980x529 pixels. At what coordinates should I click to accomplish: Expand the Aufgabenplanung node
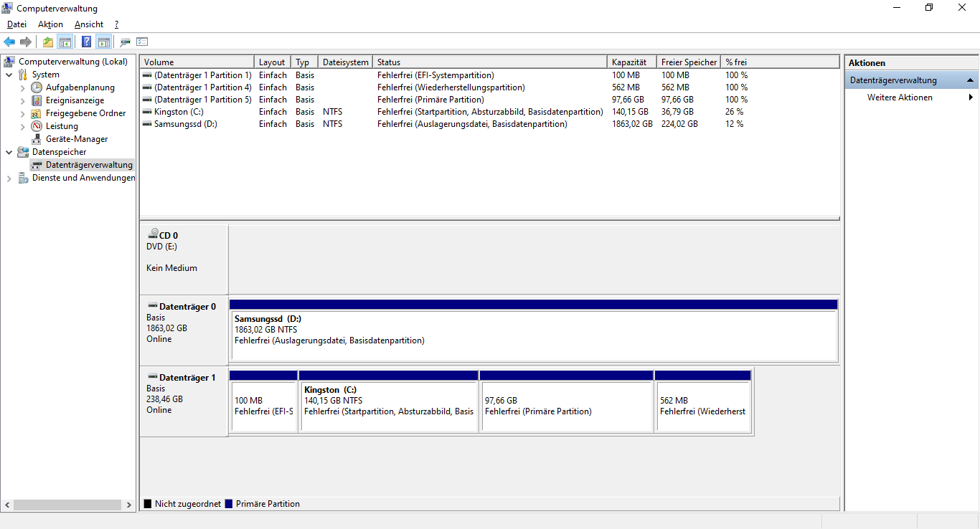(22, 87)
